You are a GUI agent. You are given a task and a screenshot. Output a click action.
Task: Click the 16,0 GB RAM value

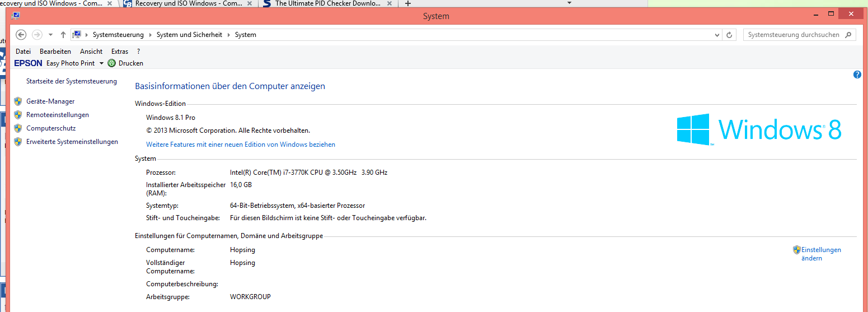(x=241, y=185)
